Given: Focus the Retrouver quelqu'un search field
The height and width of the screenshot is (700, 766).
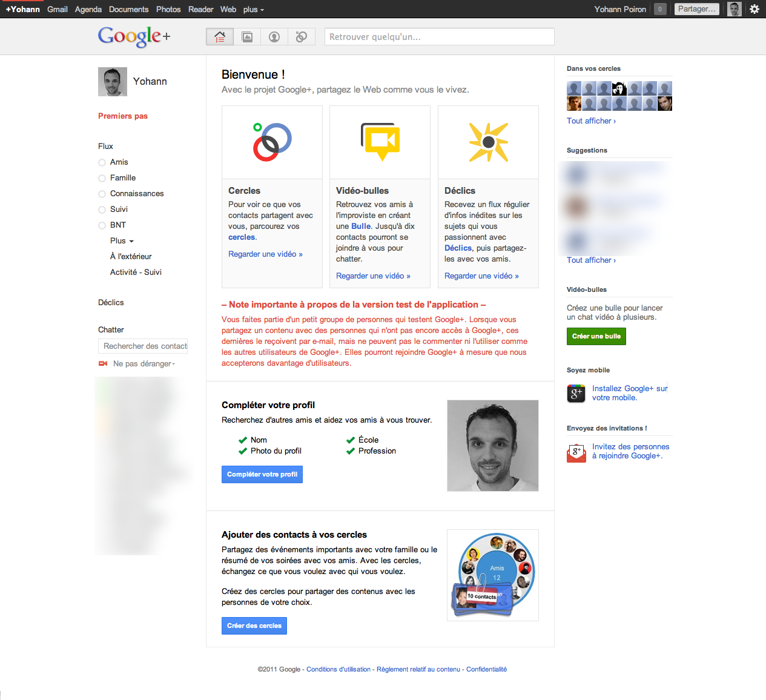Looking at the screenshot, I should (x=440, y=37).
